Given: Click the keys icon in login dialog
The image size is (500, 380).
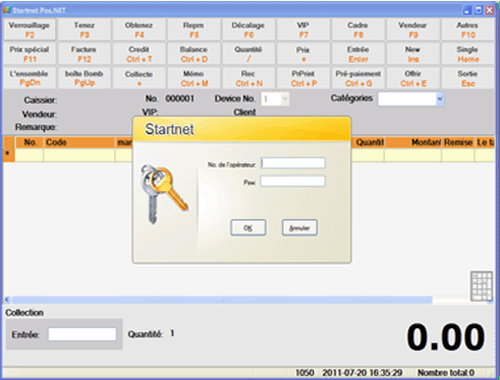Looking at the screenshot, I should tap(164, 193).
